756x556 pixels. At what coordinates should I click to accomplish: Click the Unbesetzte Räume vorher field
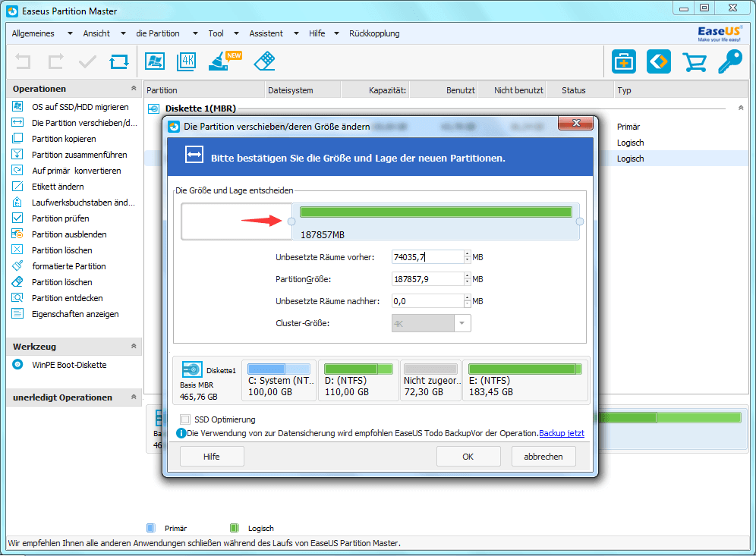tap(428, 257)
